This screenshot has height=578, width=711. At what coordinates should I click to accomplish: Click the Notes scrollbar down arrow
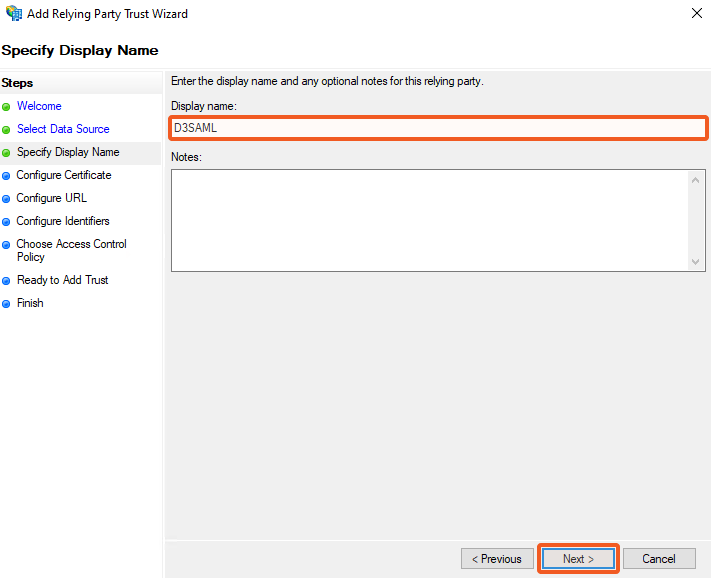pyautogui.click(x=696, y=261)
